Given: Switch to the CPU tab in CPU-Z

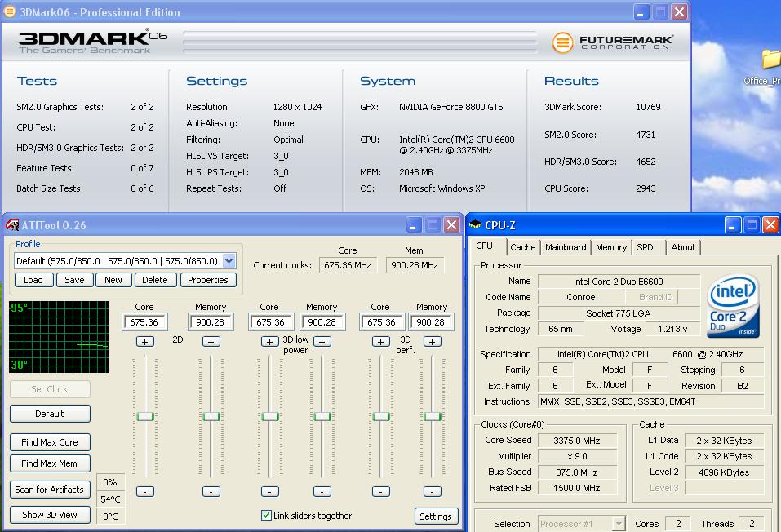Looking at the screenshot, I should [484, 246].
